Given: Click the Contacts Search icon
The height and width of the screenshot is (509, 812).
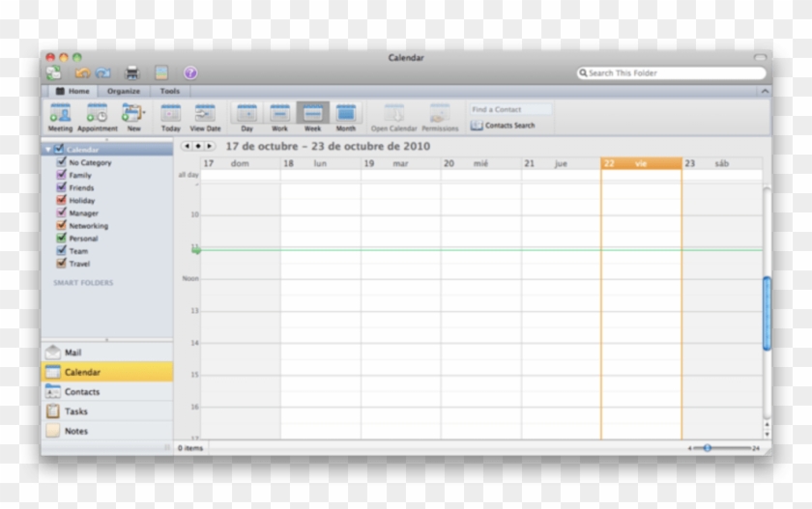Looking at the screenshot, I should pyautogui.click(x=477, y=126).
